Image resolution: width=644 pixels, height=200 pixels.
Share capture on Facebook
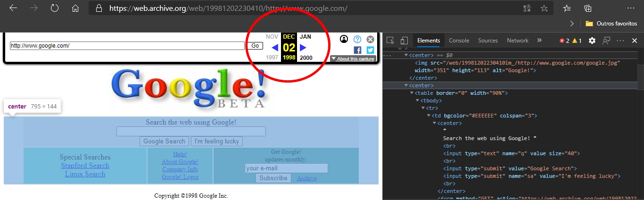(357, 50)
